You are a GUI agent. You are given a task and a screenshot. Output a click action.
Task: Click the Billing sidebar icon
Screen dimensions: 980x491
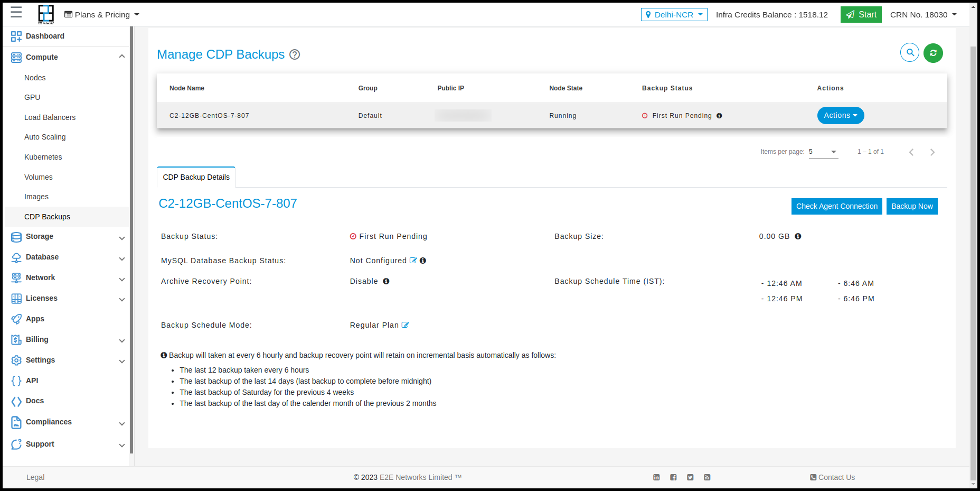point(16,339)
